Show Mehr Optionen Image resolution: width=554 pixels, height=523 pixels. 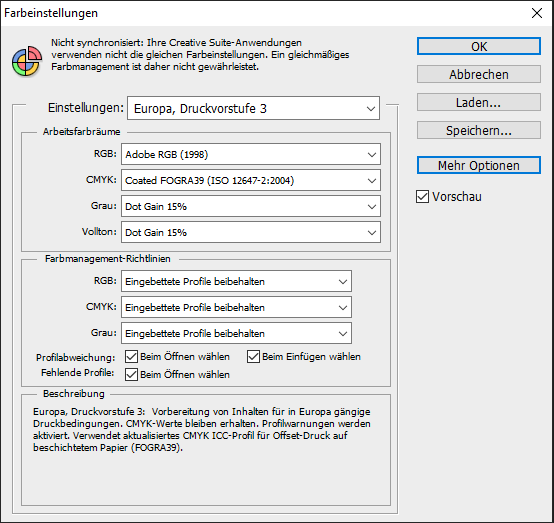tap(478, 165)
